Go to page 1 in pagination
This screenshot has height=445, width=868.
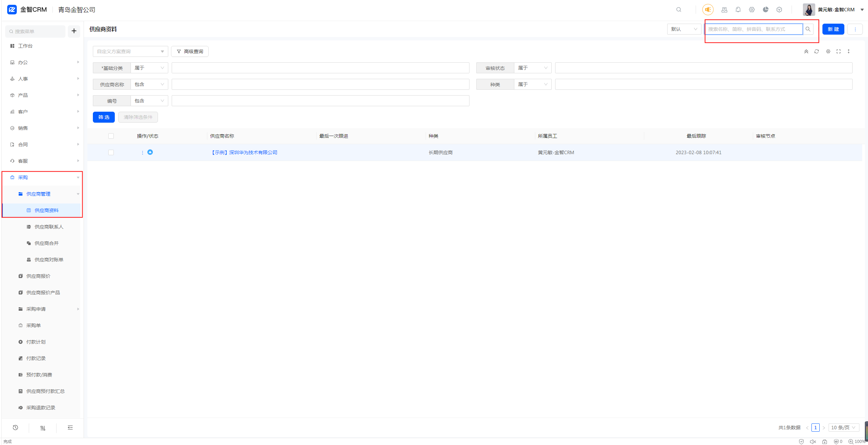click(816, 428)
